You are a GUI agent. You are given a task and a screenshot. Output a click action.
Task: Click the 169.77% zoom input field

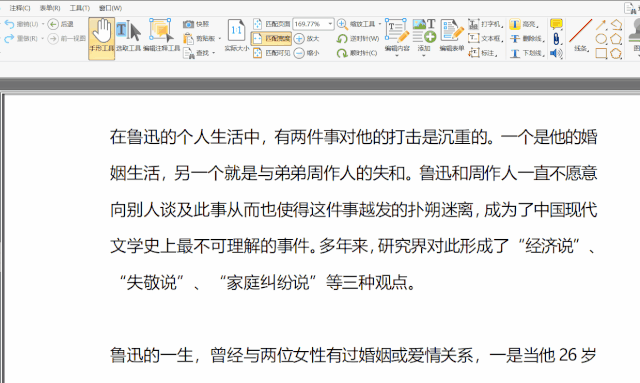pos(310,24)
